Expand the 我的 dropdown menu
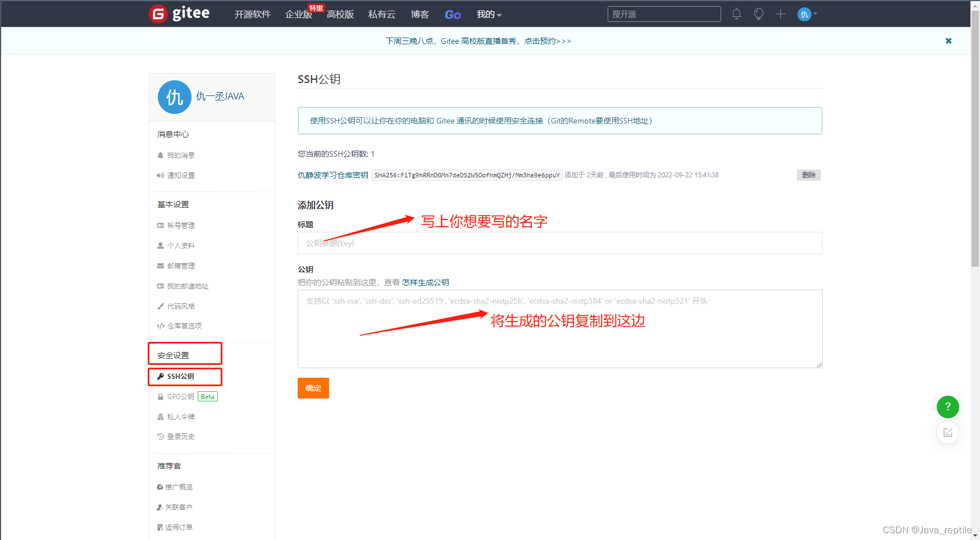 (489, 15)
